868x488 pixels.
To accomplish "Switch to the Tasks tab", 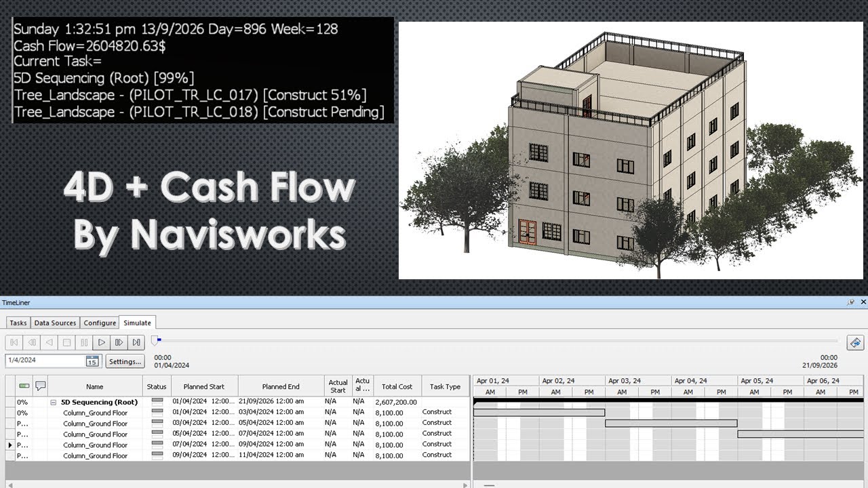I will click(18, 323).
